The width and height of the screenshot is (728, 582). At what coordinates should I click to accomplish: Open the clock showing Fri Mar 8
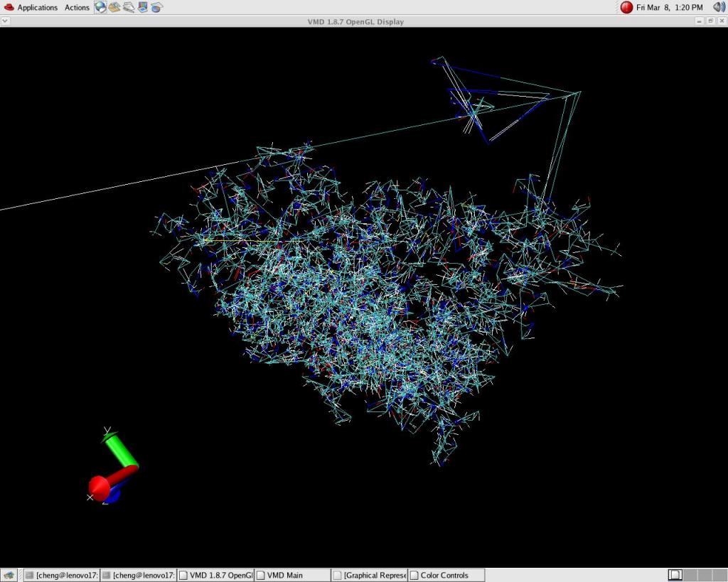[669, 7]
